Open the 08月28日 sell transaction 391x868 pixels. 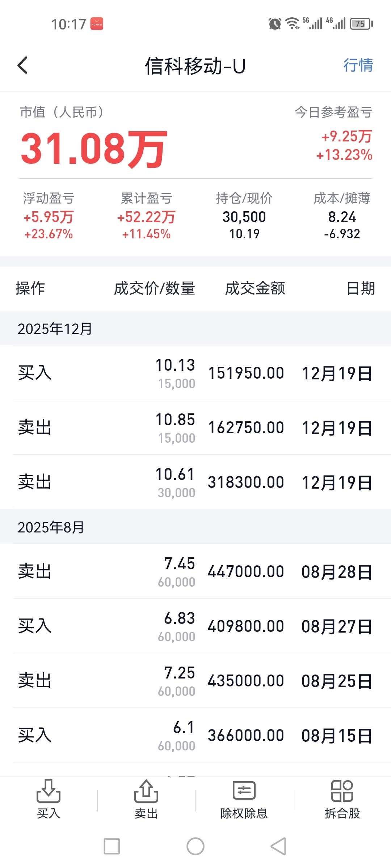click(195, 571)
